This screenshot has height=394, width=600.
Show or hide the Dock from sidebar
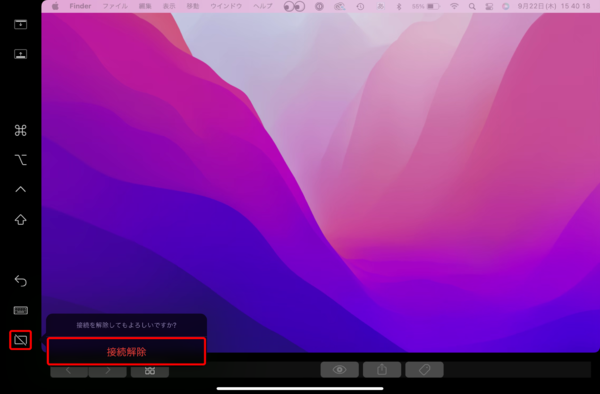(x=20, y=54)
